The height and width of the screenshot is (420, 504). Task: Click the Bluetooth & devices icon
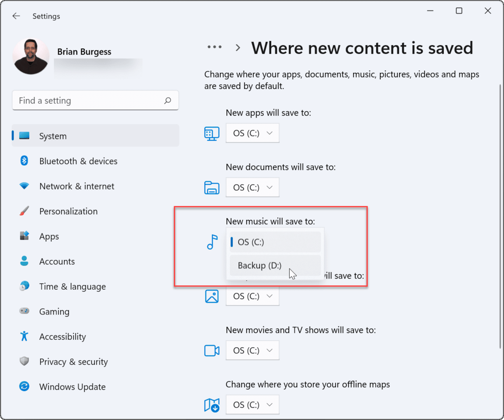coord(24,161)
